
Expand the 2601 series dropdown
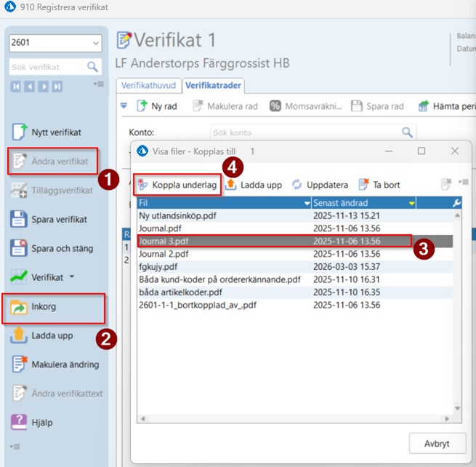(x=96, y=43)
